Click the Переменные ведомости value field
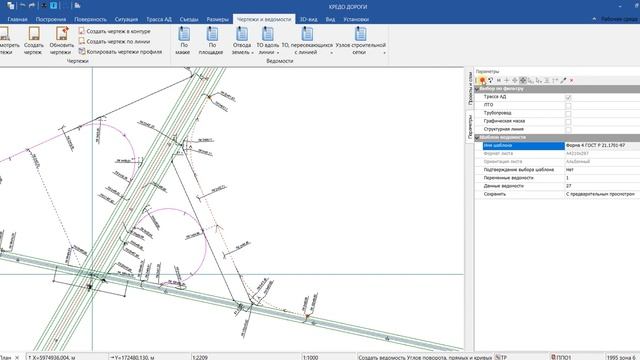This screenshot has height=360, width=640. coord(602,178)
